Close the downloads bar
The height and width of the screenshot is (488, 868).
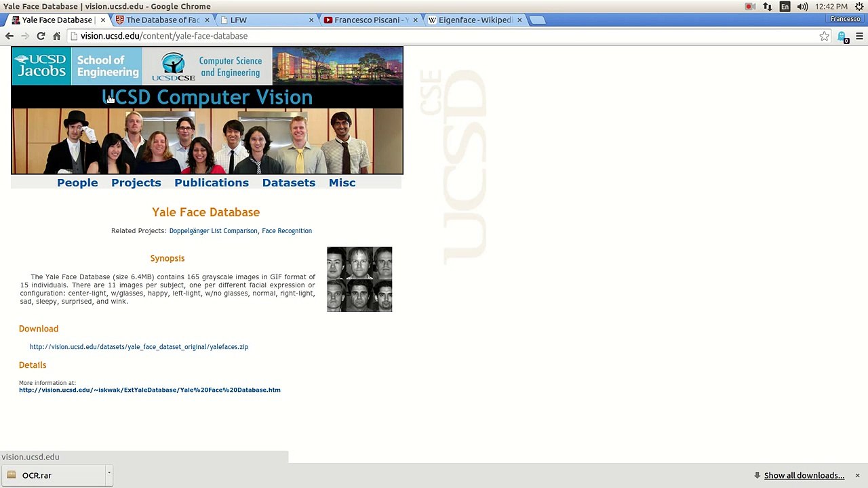(857, 475)
